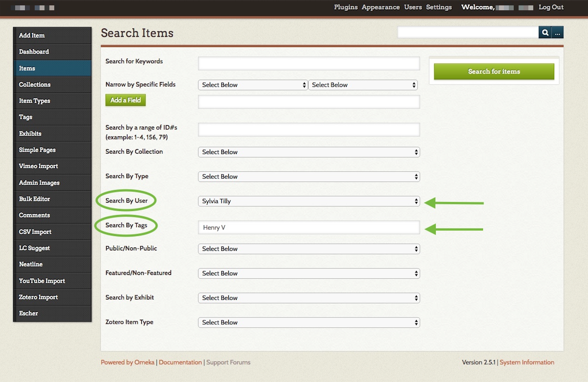Open Tags in the sidebar
Screen dimensions: 588x382
(x=52, y=117)
